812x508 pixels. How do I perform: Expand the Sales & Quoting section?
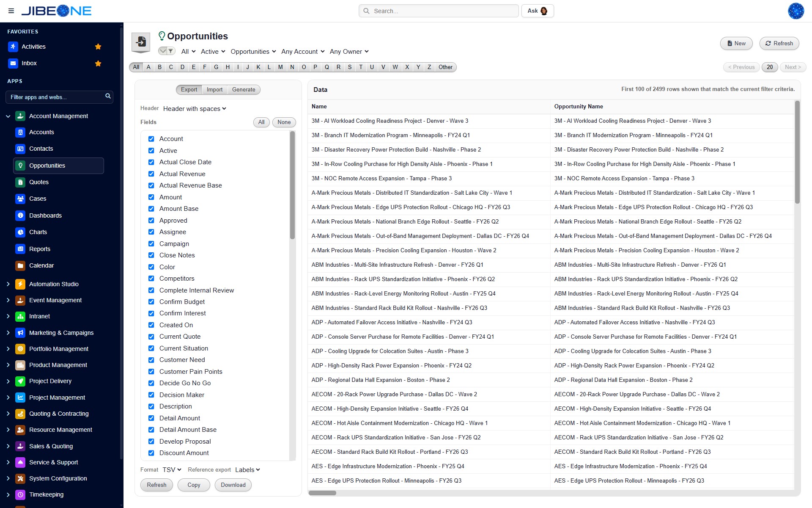tap(8, 446)
